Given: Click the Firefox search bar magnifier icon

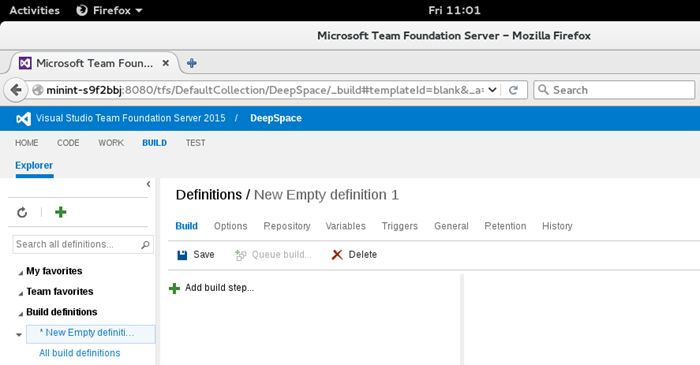Looking at the screenshot, I should tap(543, 90).
